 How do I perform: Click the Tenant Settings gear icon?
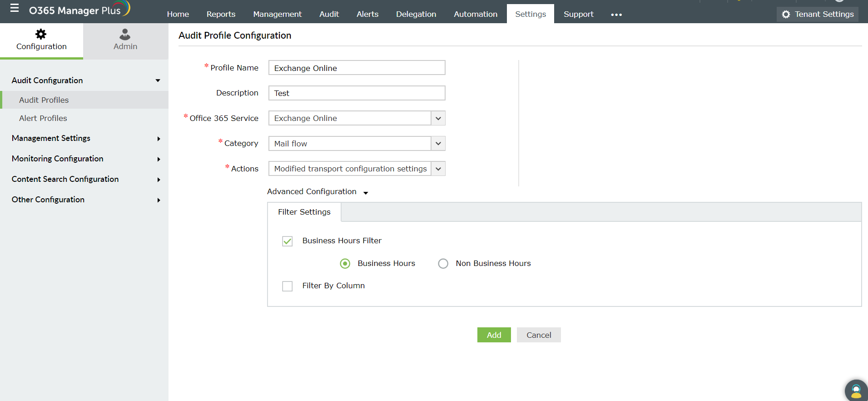click(786, 15)
